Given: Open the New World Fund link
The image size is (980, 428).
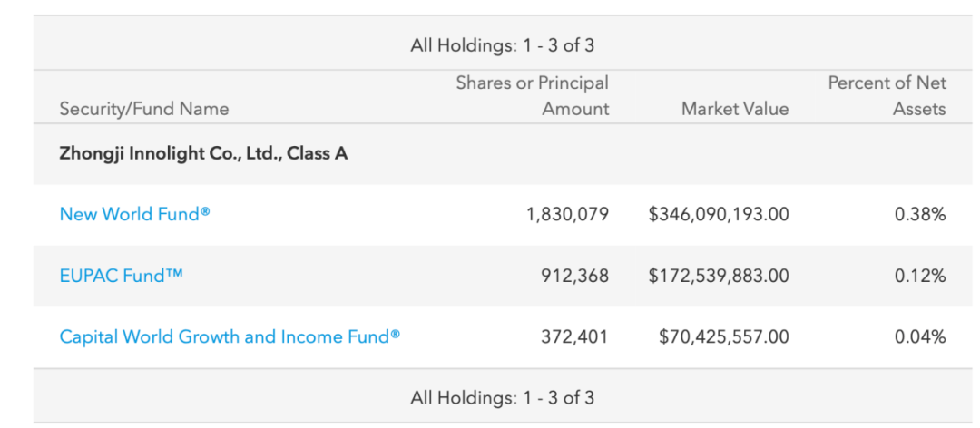Looking at the screenshot, I should pyautogui.click(x=134, y=214).
